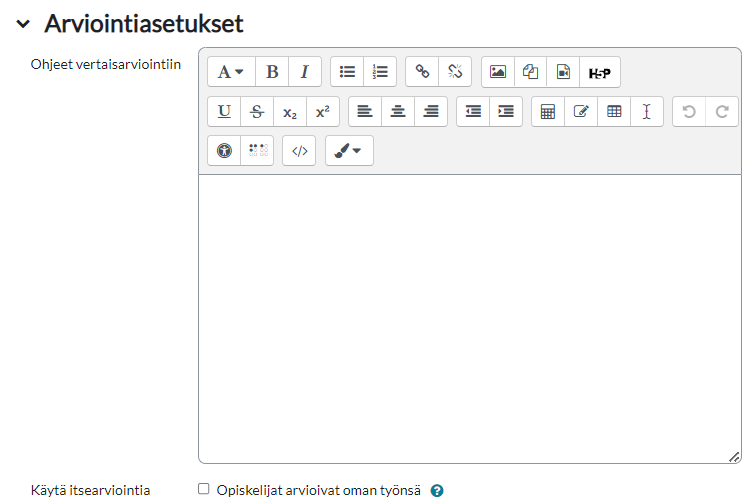Collapse the Arviointiasetukset section
Image resolution: width=752 pixels, height=503 pixels.
pos(23,23)
